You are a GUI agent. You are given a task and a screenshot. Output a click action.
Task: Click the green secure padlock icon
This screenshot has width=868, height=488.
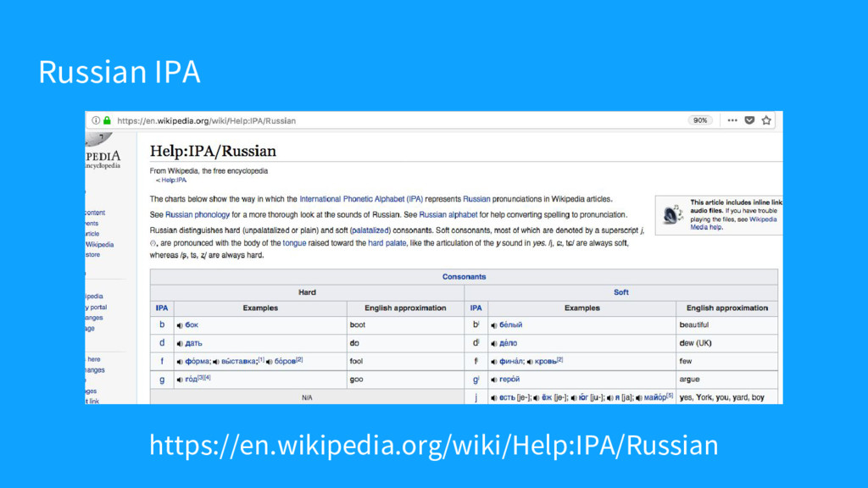click(107, 120)
